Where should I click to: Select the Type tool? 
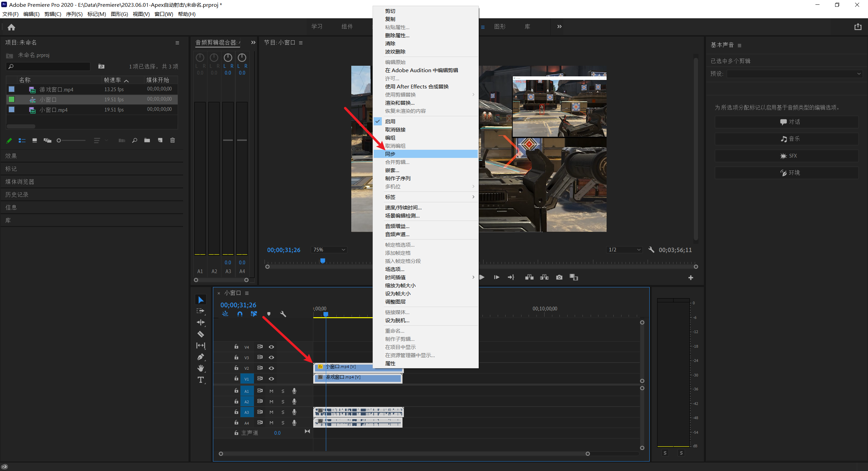201,380
